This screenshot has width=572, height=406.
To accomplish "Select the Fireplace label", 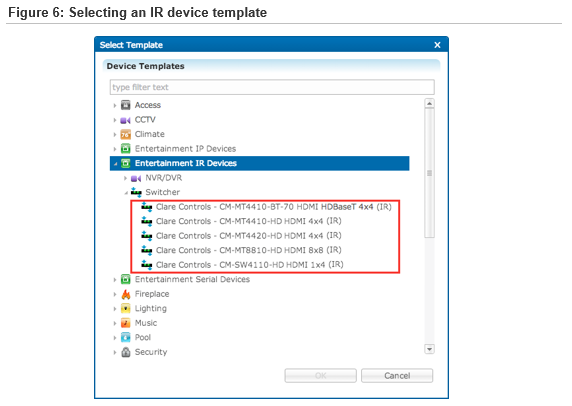I will 152,294.
